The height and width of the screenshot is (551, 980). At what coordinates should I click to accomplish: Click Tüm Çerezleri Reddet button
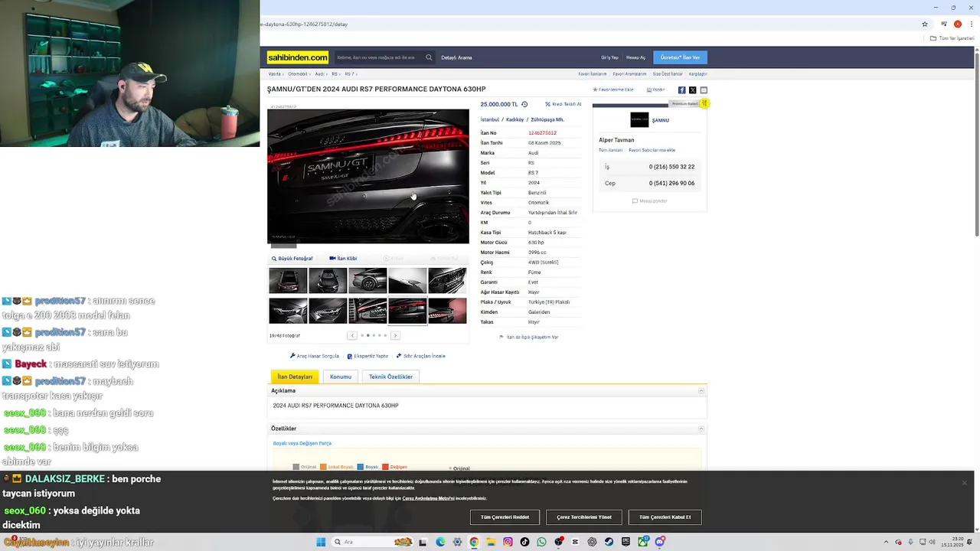coord(505,517)
